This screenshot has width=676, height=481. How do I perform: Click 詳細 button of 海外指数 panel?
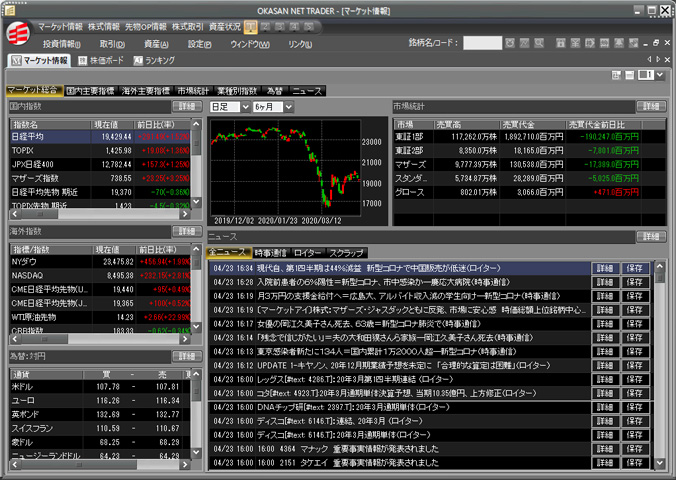tap(187, 231)
